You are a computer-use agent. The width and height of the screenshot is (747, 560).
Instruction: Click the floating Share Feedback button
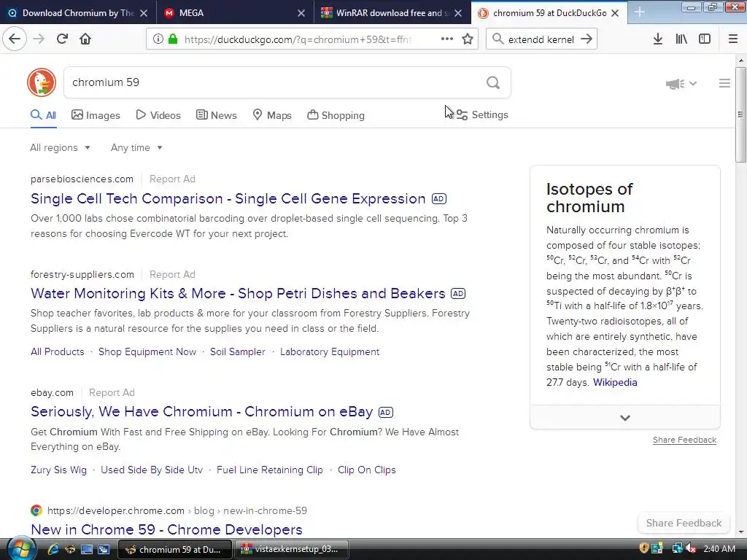(684, 523)
